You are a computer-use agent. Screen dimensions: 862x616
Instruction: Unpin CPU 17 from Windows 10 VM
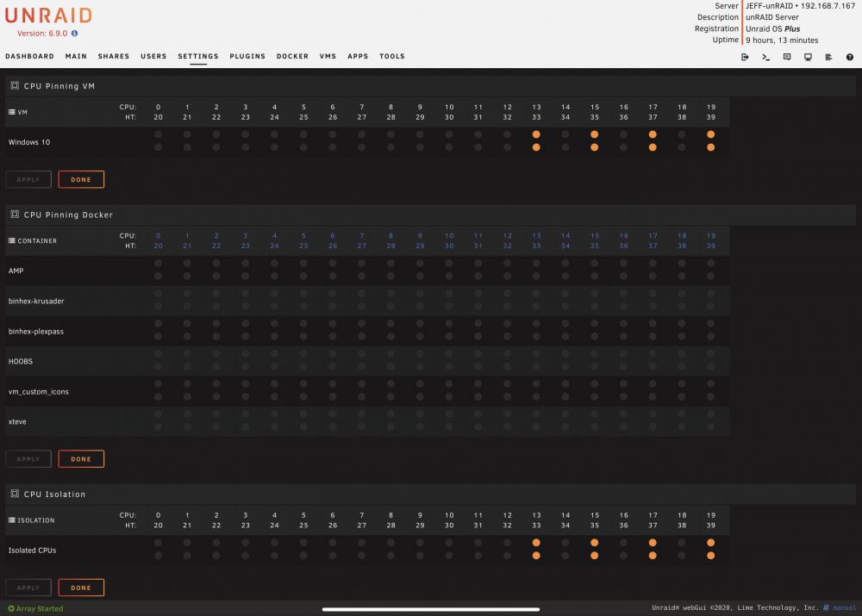[x=653, y=134]
